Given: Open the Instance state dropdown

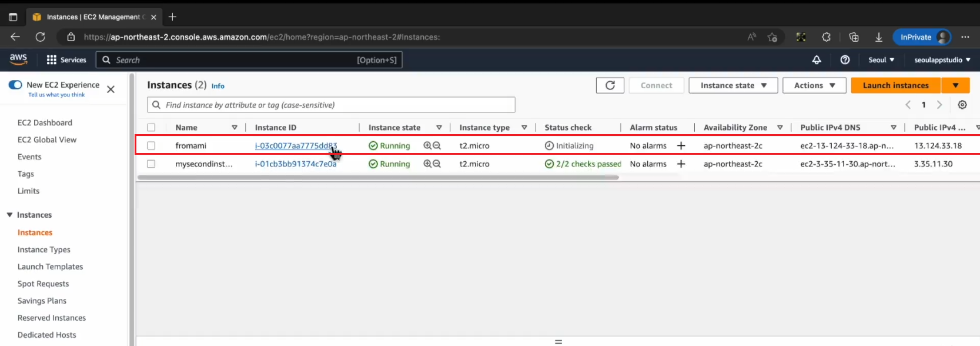Looking at the screenshot, I should pyautogui.click(x=733, y=85).
